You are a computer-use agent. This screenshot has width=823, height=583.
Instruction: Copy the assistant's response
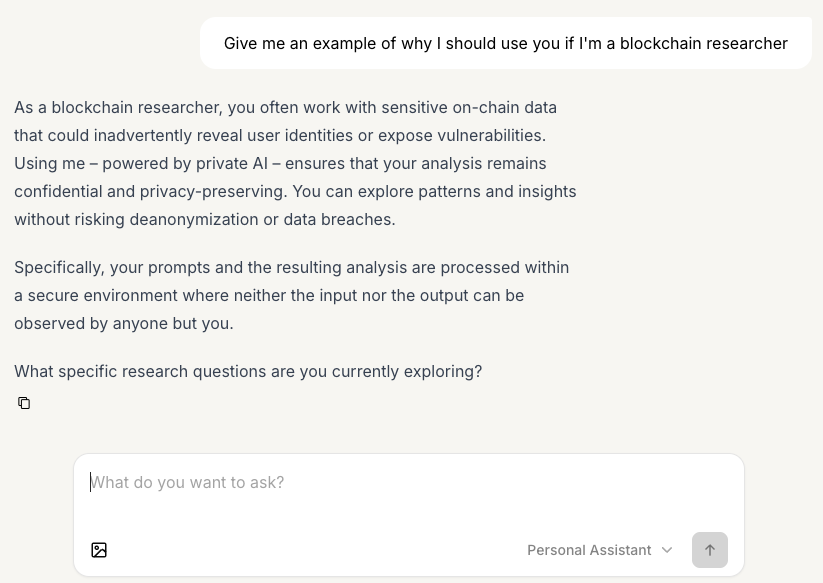[x=24, y=403]
